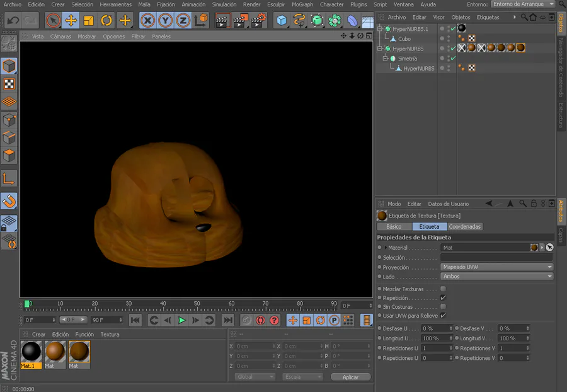Toggle the Mezclar Texturas checkbox
The image size is (567, 392).
(443, 289)
